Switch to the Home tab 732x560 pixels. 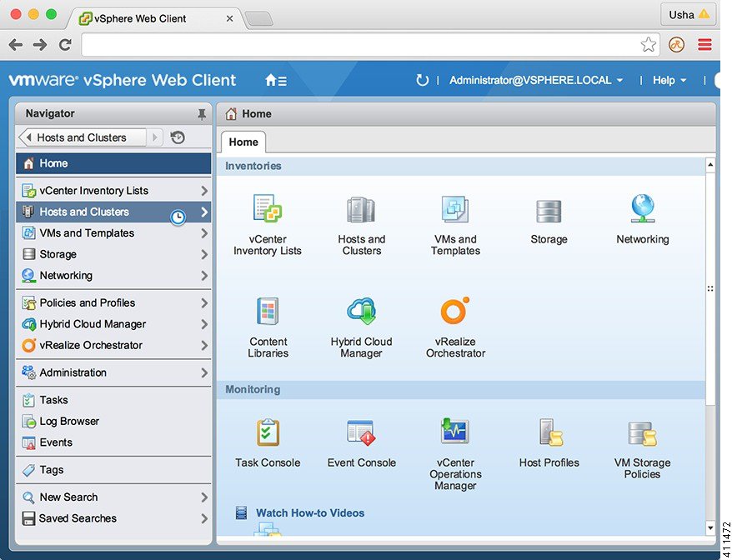click(243, 142)
